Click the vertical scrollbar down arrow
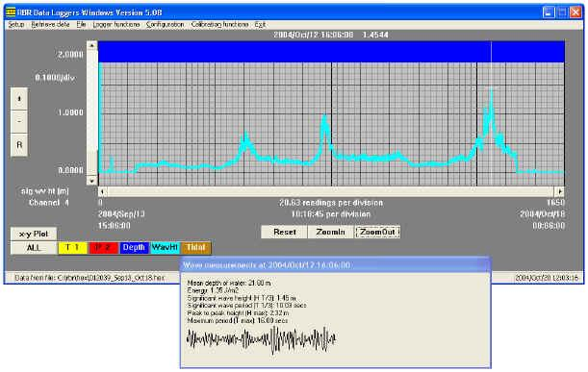This screenshot has height=372, width=588. (91, 181)
